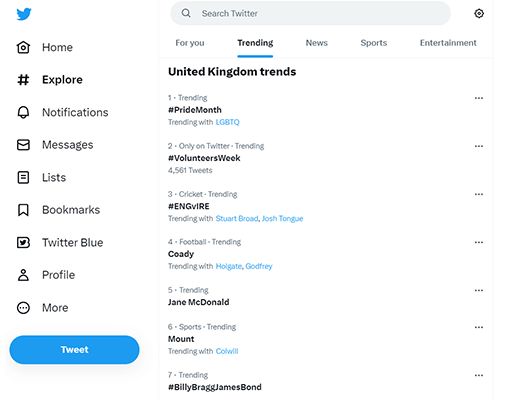Open the LGBTQ related trend link
The image size is (505, 400).
[x=228, y=122]
